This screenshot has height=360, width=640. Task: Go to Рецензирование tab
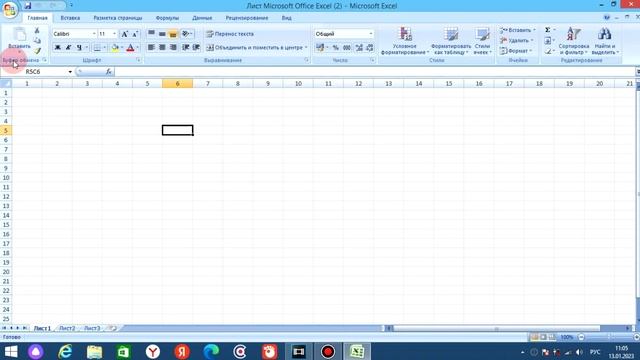[247, 18]
